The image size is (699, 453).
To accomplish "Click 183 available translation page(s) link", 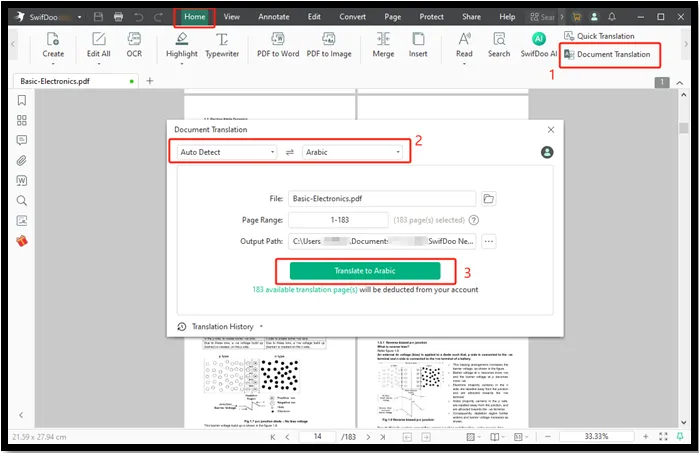I will click(x=305, y=290).
